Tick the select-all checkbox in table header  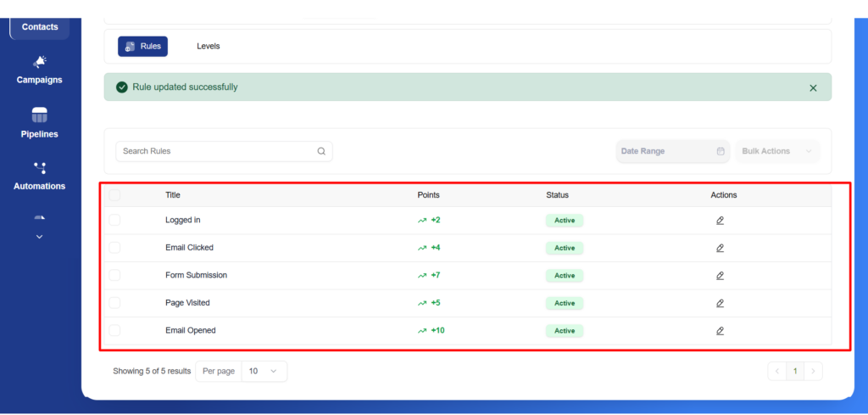click(114, 195)
